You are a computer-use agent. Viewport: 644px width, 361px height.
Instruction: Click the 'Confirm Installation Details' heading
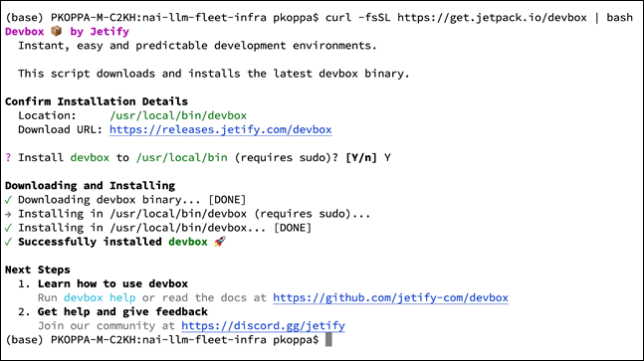click(97, 101)
